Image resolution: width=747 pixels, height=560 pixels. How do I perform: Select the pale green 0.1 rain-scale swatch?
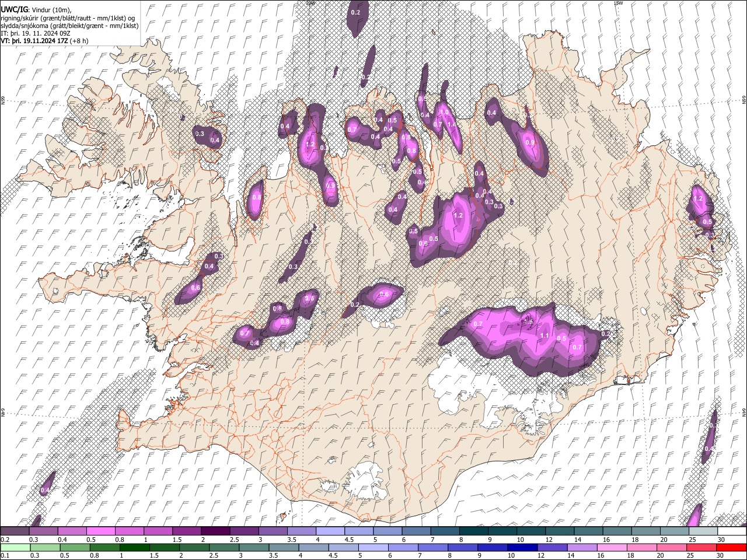pyautogui.click(x=15, y=547)
